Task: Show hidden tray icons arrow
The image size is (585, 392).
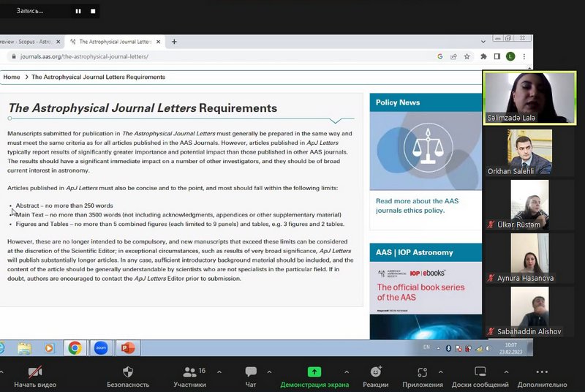Action: click(x=438, y=349)
